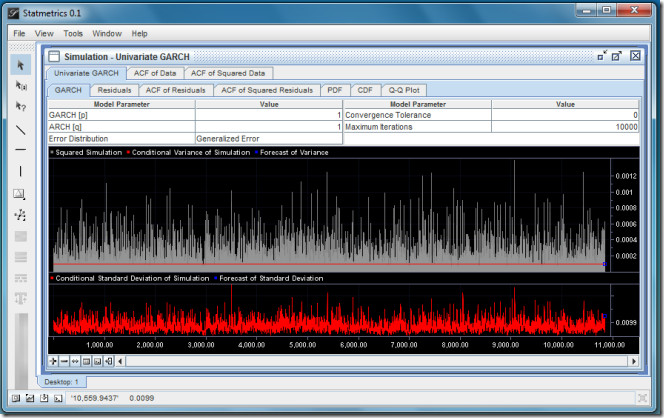Screen dimensions: 664x418
Task: Click the Conditional Variance of Simulation legend
Action: tap(189, 152)
